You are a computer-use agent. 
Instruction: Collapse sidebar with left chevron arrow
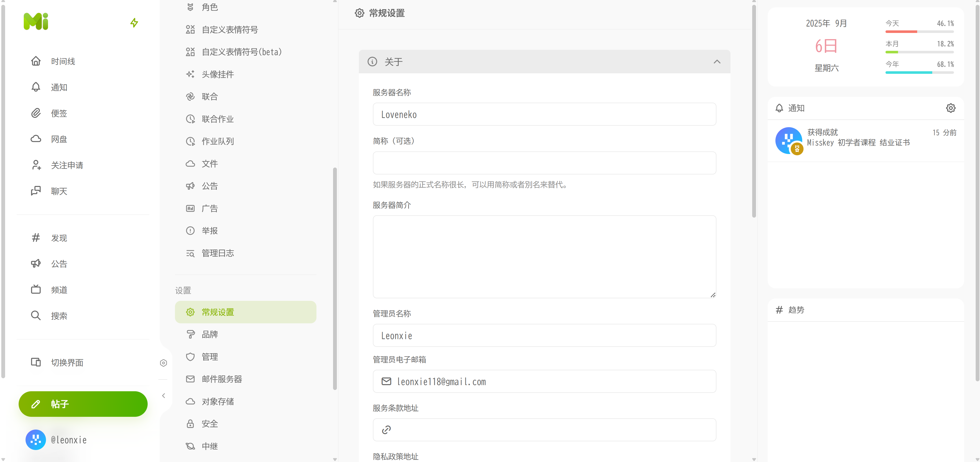(x=163, y=396)
